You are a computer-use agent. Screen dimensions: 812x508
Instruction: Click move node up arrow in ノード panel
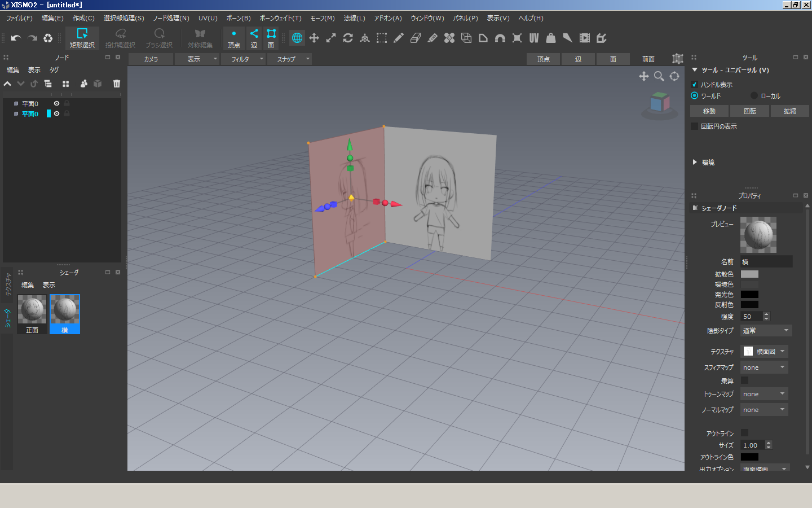[7, 84]
